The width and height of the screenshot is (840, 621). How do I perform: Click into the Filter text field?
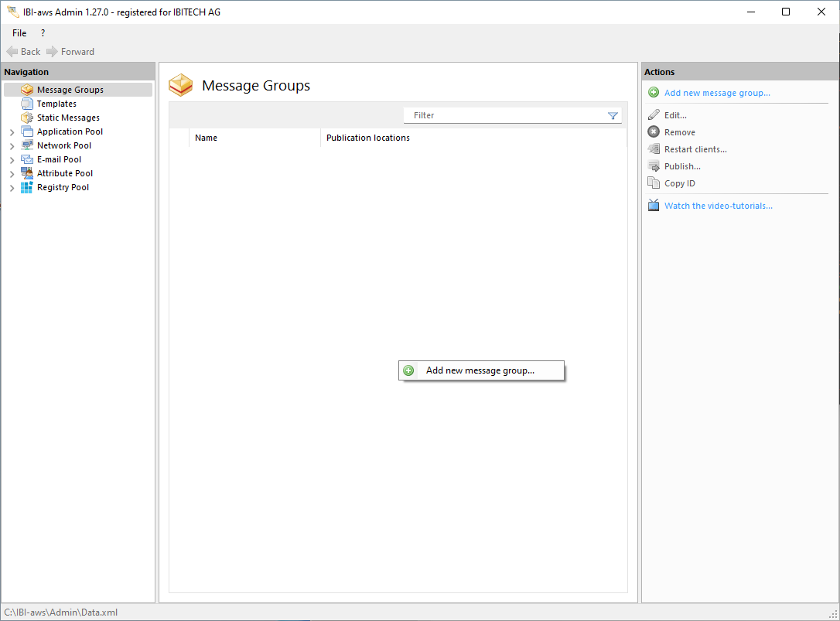coord(503,115)
